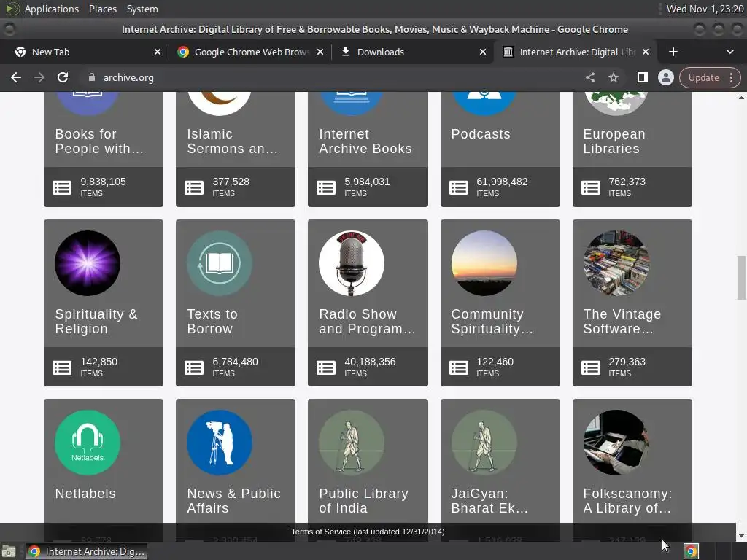This screenshot has height=560, width=747.
Task: Open Chrome side panel icon
Action: click(642, 77)
